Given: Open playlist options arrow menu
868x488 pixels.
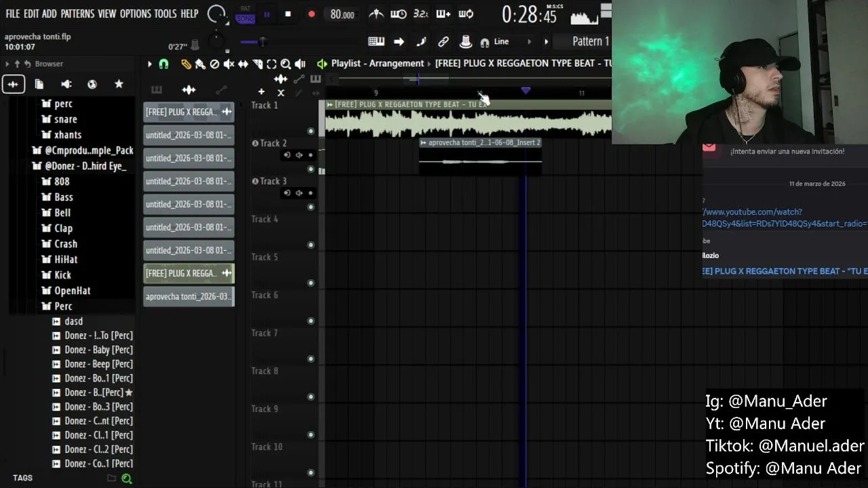Looking at the screenshot, I should point(149,64).
